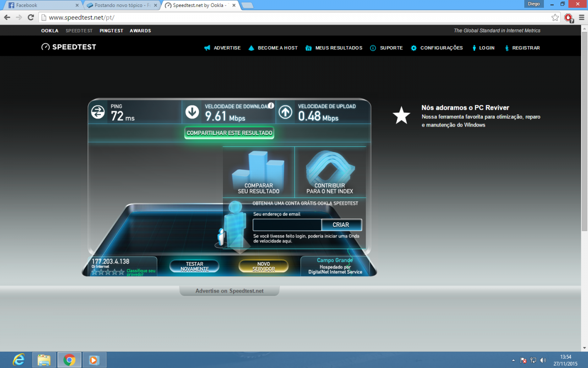Click the white star ad icon
588x368 pixels.
[x=401, y=115]
